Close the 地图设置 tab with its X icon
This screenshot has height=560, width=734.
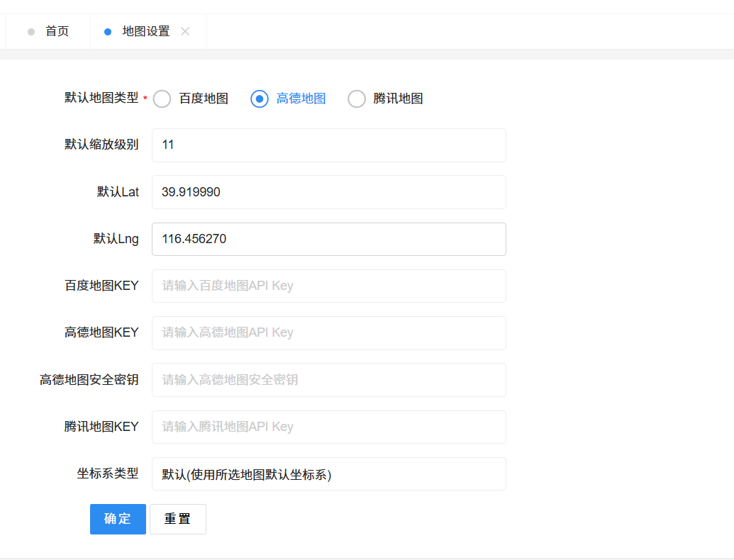[185, 31]
